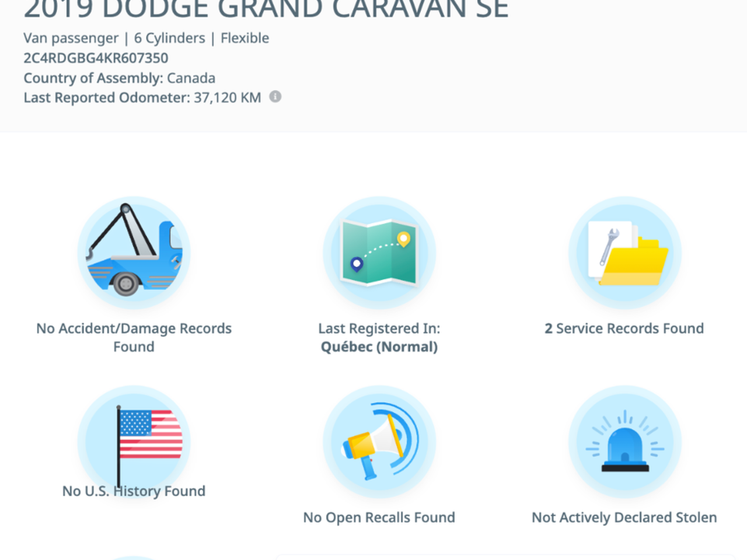The width and height of the screenshot is (747, 560).
Task: Click the "Last Registered In:" label
Action: 379,328
